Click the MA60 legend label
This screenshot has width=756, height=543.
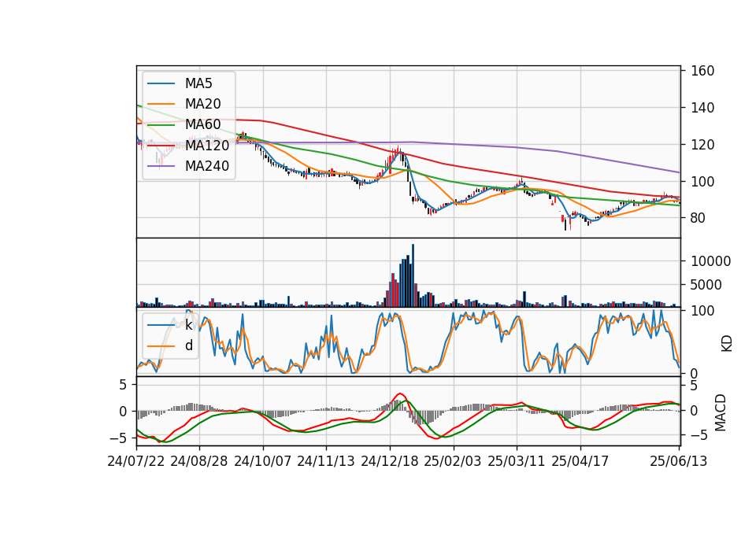pyautogui.click(x=202, y=125)
